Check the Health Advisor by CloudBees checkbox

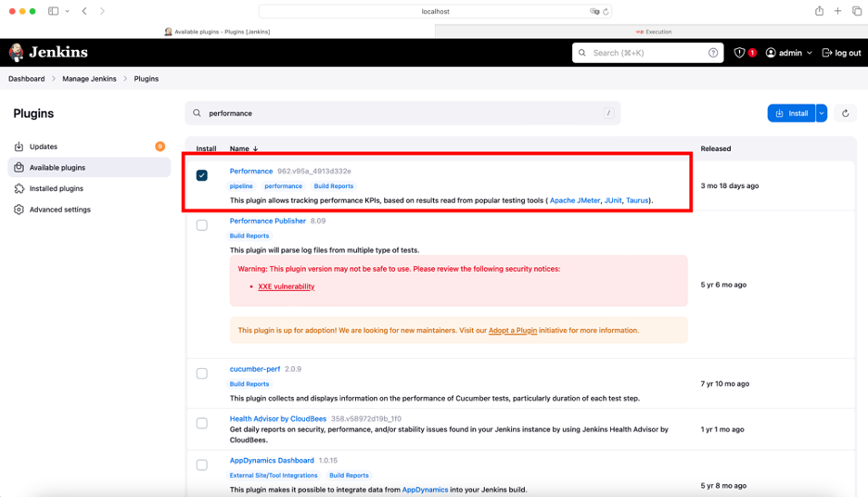click(x=202, y=424)
